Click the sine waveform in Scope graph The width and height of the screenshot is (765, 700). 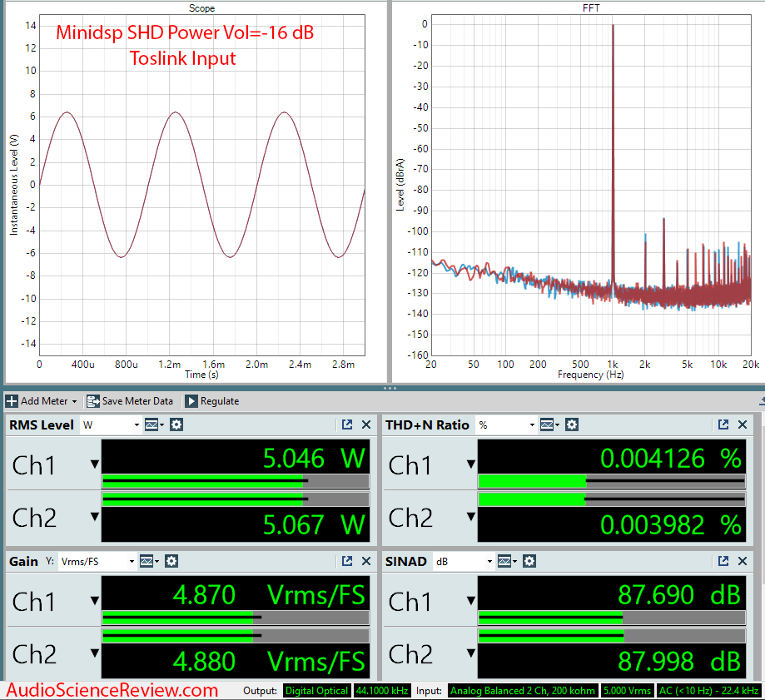coord(176,114)
